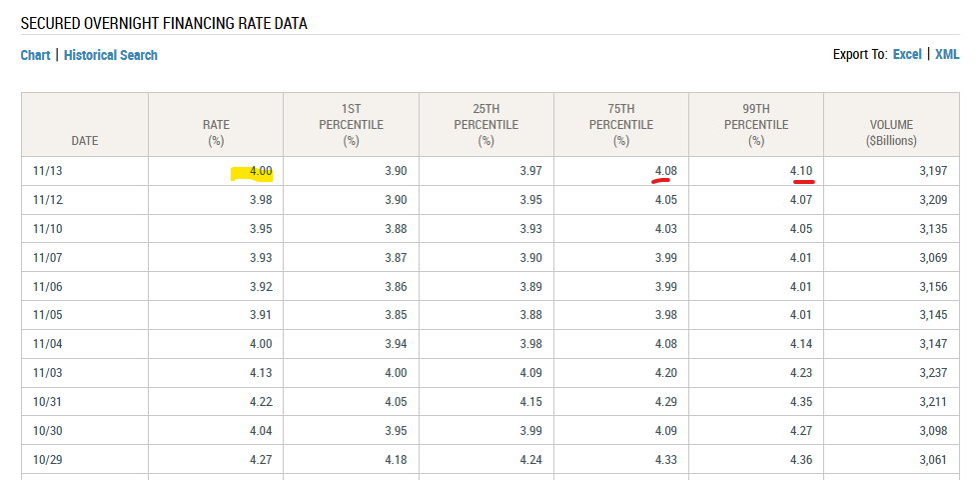980x480 pixels.
Task: Click the VOLUME ($Billions) column header
Action: point(891,133)
